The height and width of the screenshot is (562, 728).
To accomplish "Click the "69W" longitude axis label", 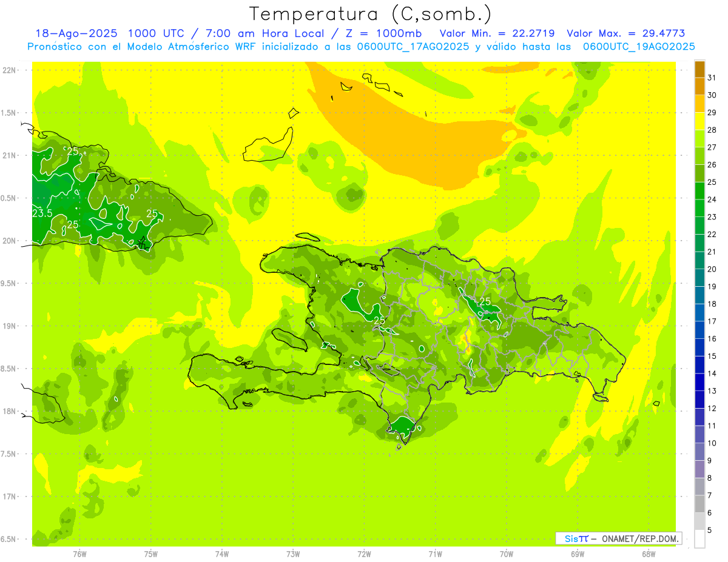I will click(x=578, y=554).
